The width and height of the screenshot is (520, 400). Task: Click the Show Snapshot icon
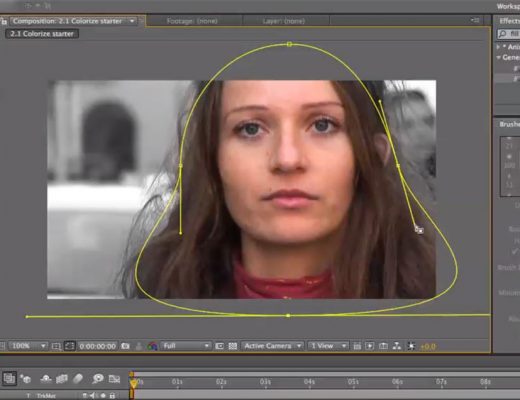click(x=139, y=346)
